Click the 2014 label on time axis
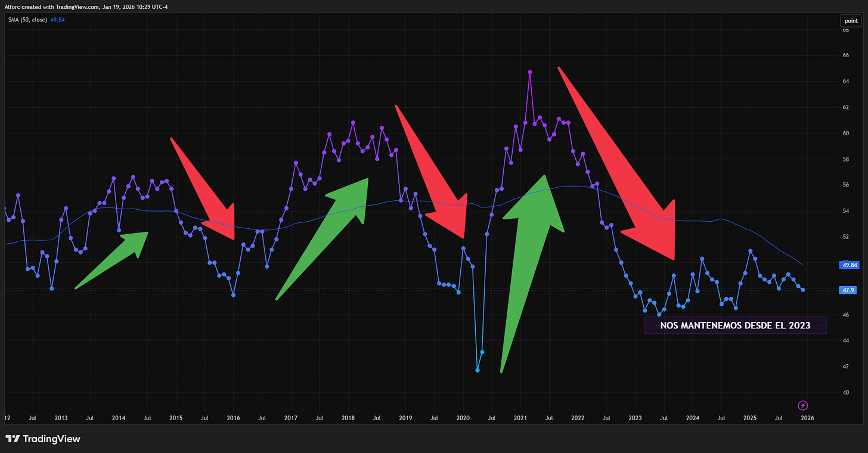Viewport: 868px width, 453px height. pyautogui.click(x=118, y=418)
